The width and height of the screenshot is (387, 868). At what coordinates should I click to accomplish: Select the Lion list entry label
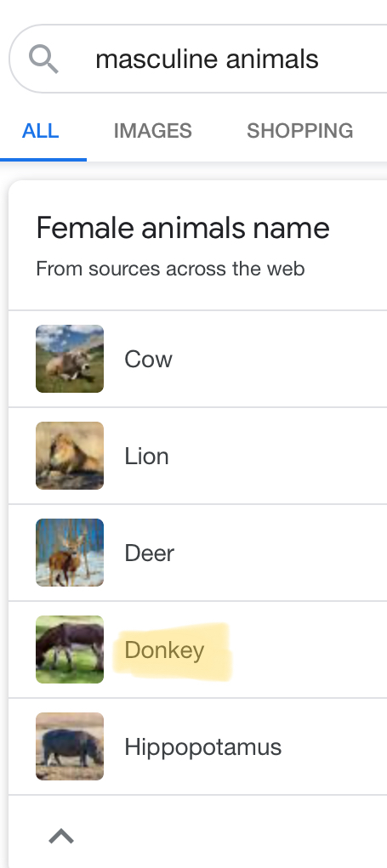(146, 457)
